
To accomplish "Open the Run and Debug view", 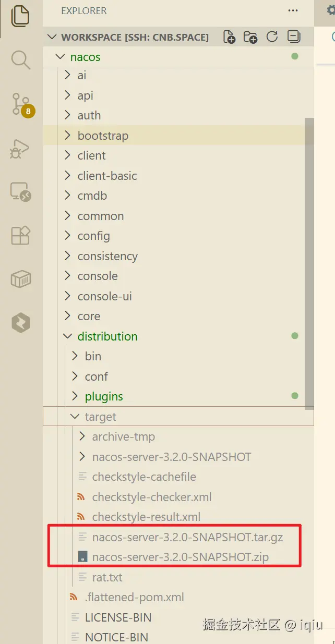I will (20, 149).
